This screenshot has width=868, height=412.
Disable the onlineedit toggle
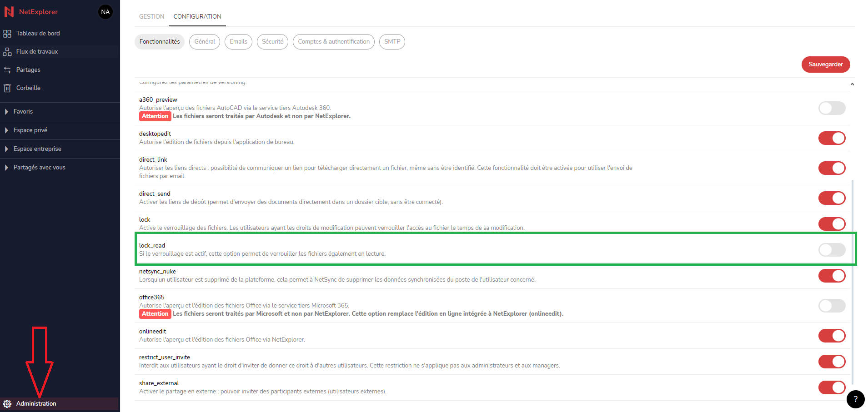tap(832, 336)
